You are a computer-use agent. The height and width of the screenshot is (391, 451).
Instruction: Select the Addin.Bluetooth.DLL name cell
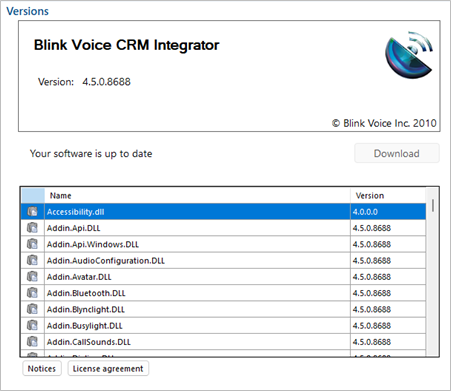tap(197, 293)
